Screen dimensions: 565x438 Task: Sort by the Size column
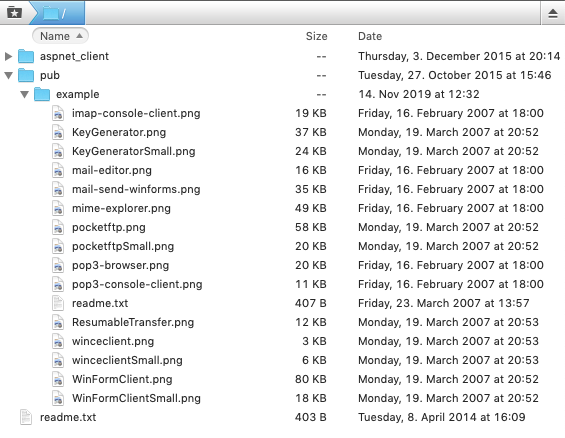coord(316,36)
